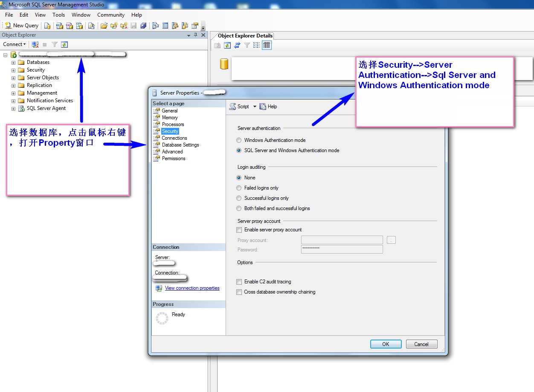Open View connection properties link

point(192,288)
